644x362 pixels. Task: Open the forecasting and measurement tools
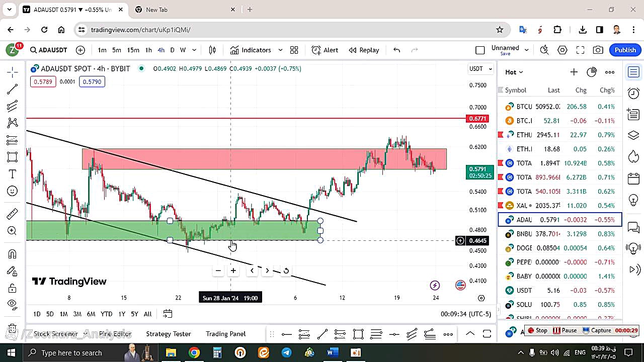[13, 140]
